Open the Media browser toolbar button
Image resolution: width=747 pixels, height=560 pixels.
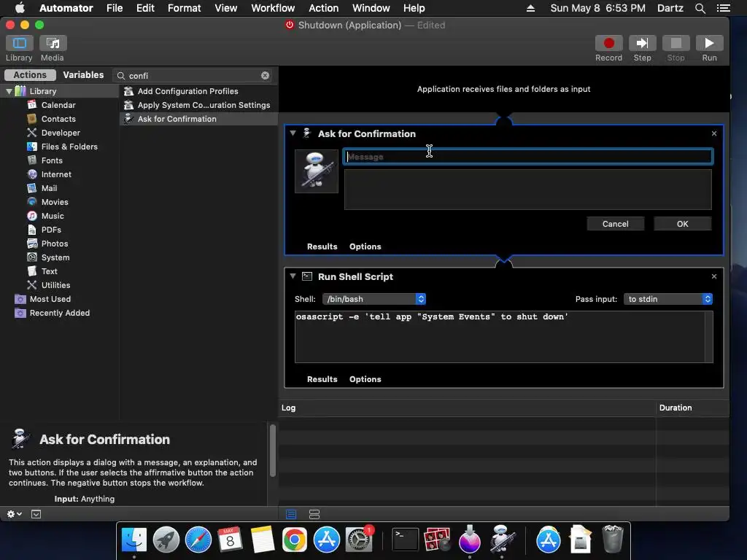tap(53, 43)
